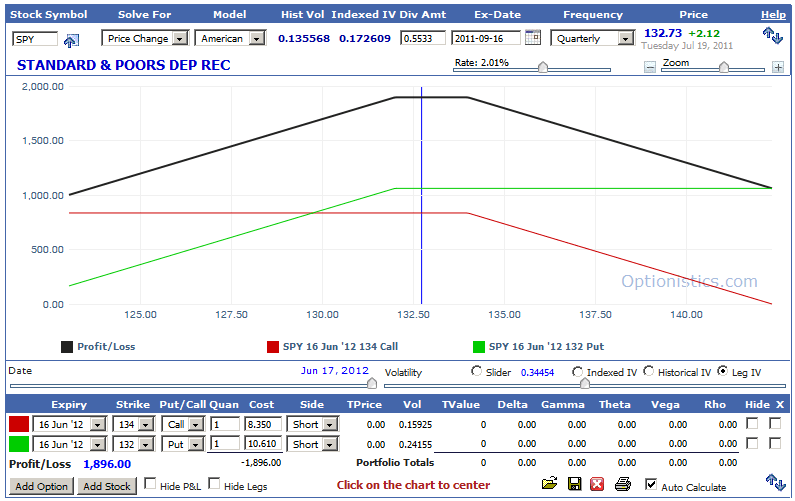795x501 pixels.
Task: Click the Indexed IV value 0.172609
Action: pyautogui.click(x=365, y=39)
